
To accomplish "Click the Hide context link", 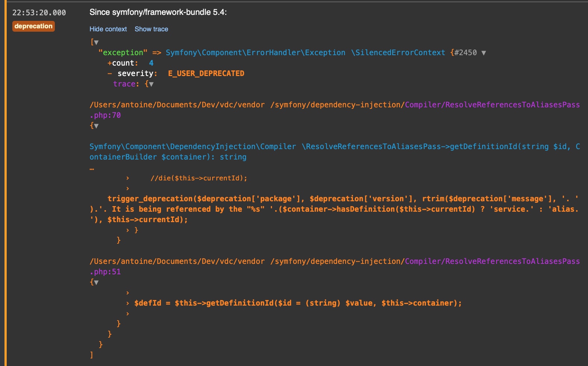I will (108, 29).
